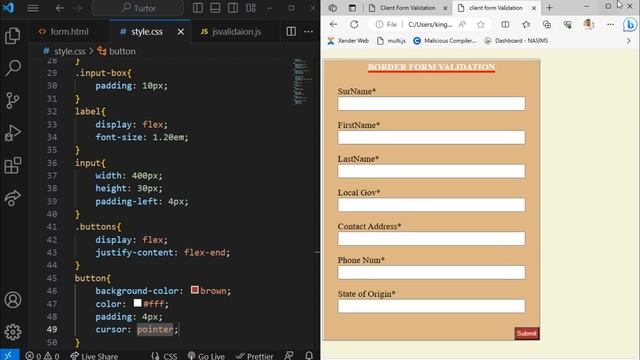Select button in the breadcrumb

click(122, 51)
